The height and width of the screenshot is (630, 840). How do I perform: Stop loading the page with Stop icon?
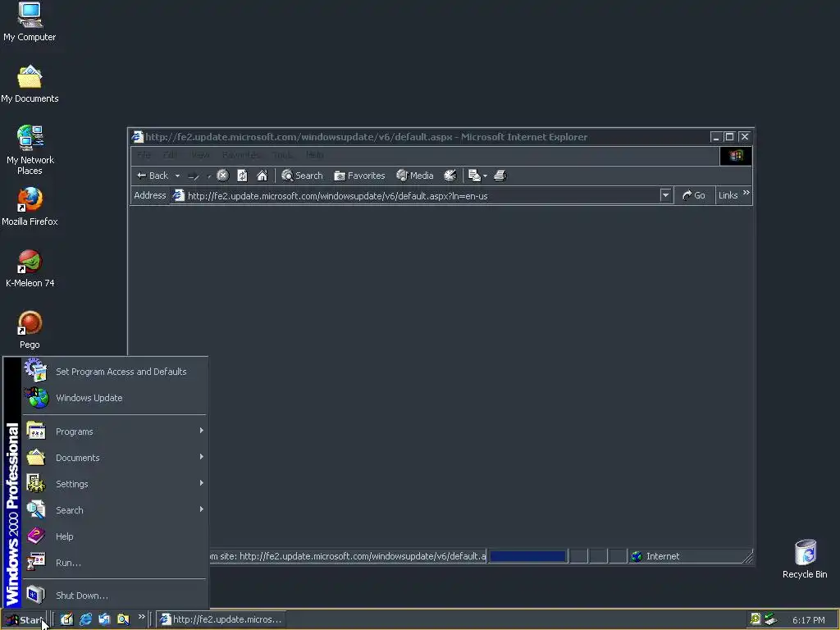click(x=223, y=176)
